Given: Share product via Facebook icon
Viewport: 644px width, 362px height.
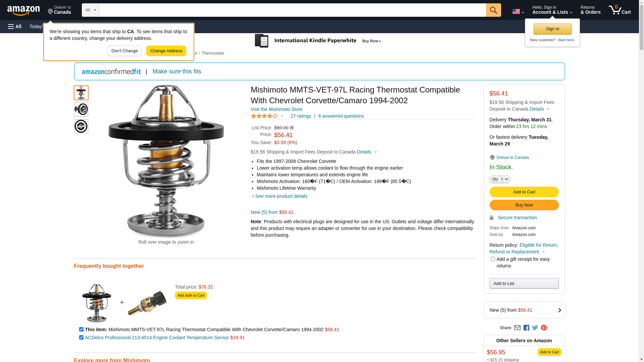Looking at the screenshot, I should tap(526, 328).
